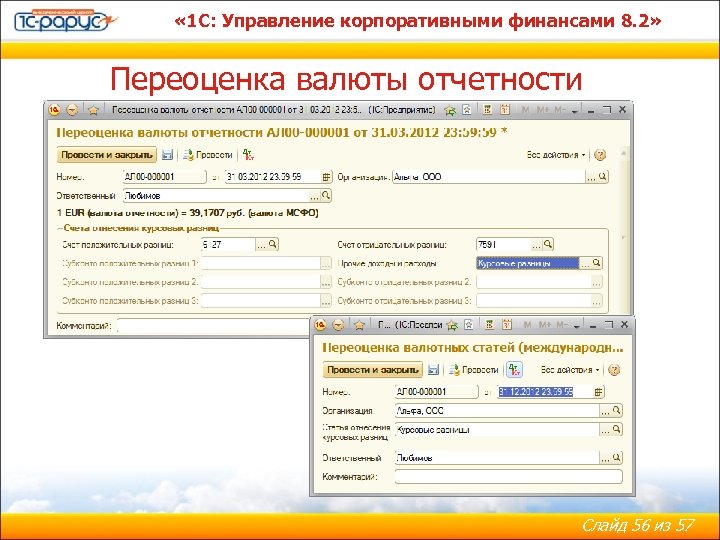Viewport: 720px width, 540px height.
Task: Open the calendar picker for the 31.12.2012 date field
Action: coord(598,392)
